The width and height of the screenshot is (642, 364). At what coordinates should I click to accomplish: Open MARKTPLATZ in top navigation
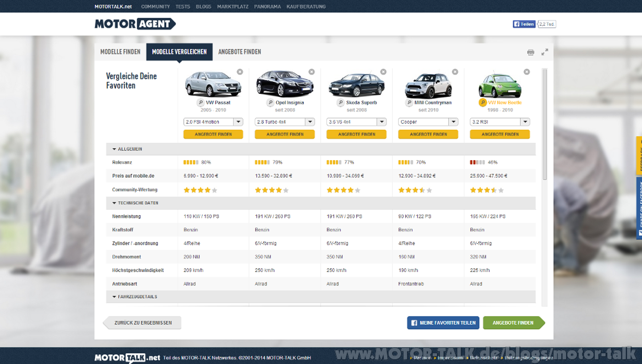(233, 6)
